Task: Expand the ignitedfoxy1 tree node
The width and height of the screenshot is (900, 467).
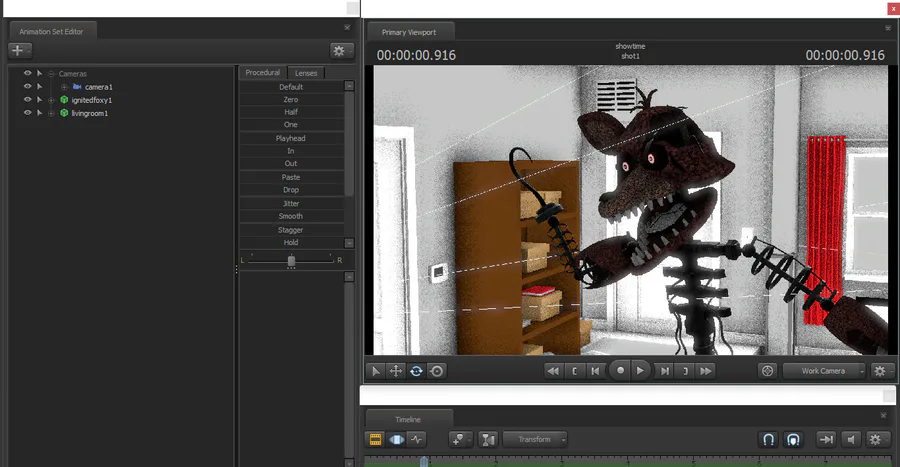Action: 51,100
